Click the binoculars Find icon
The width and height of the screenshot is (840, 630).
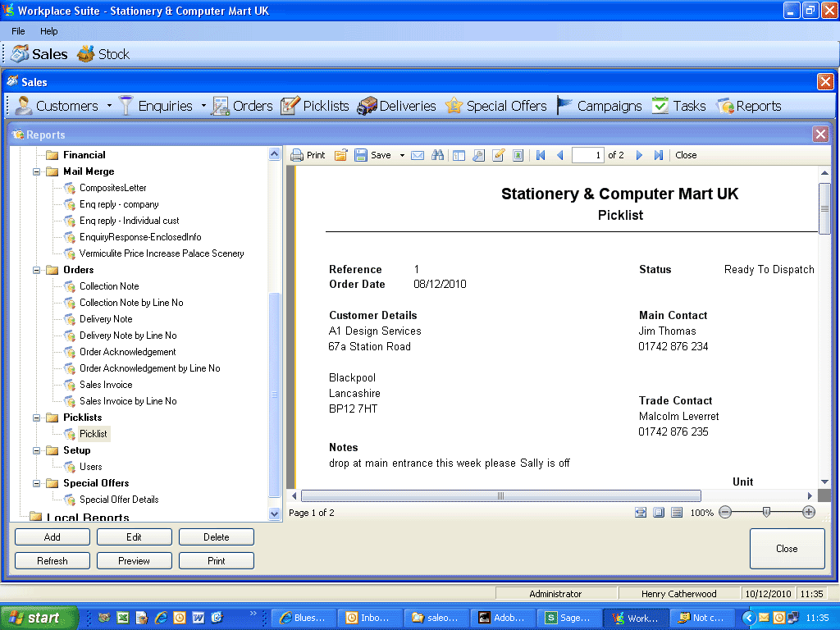pos(438,155)
